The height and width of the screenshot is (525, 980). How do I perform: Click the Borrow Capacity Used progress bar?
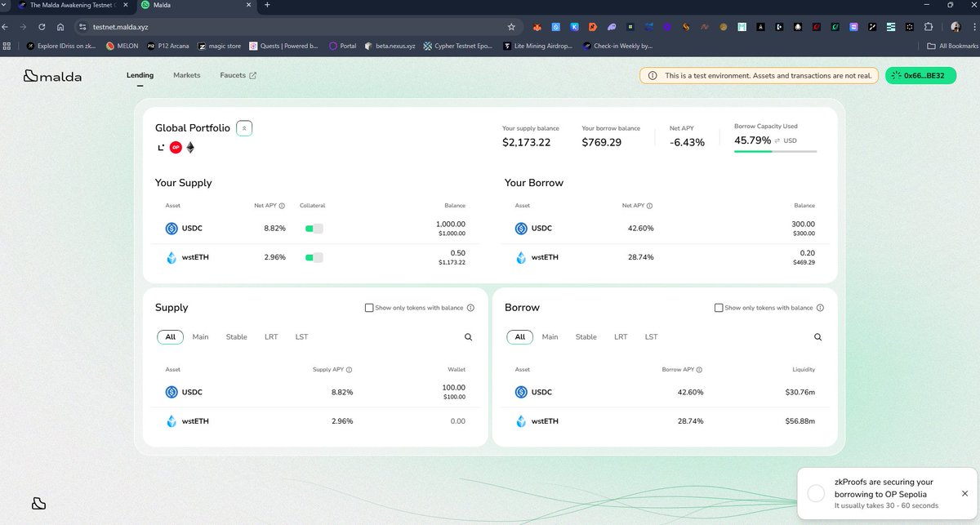tap(775, 151)
